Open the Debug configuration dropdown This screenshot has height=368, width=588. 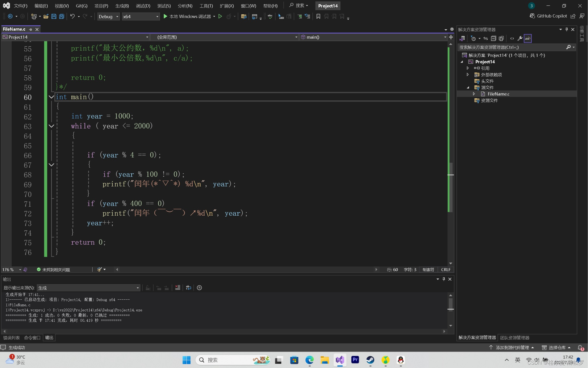click(x=108, y=16)
